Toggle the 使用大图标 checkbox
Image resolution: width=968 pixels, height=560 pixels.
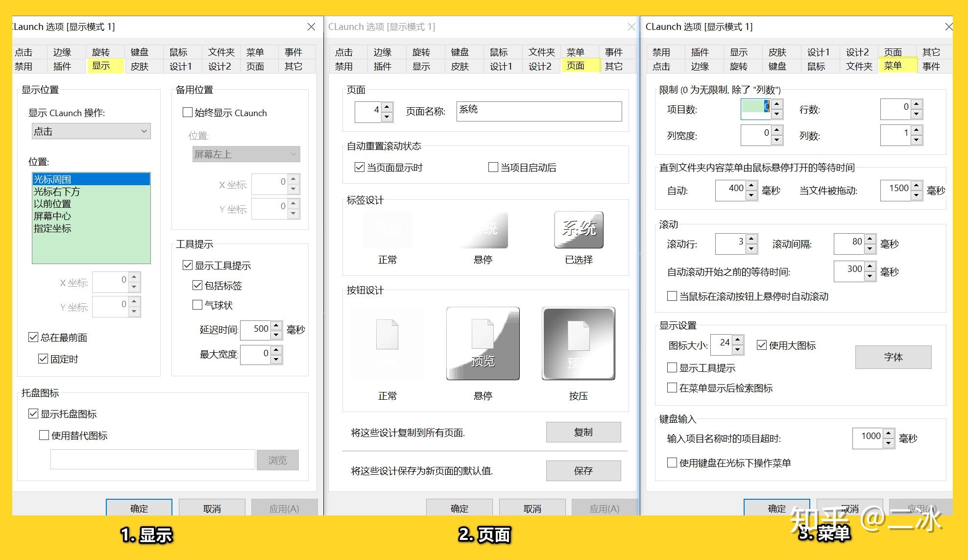click(x=762, y=345)
